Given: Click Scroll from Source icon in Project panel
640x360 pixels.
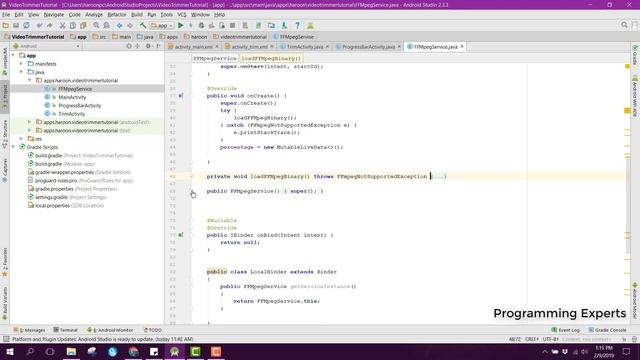Looking at the screenshot, I should click(129, 46).
